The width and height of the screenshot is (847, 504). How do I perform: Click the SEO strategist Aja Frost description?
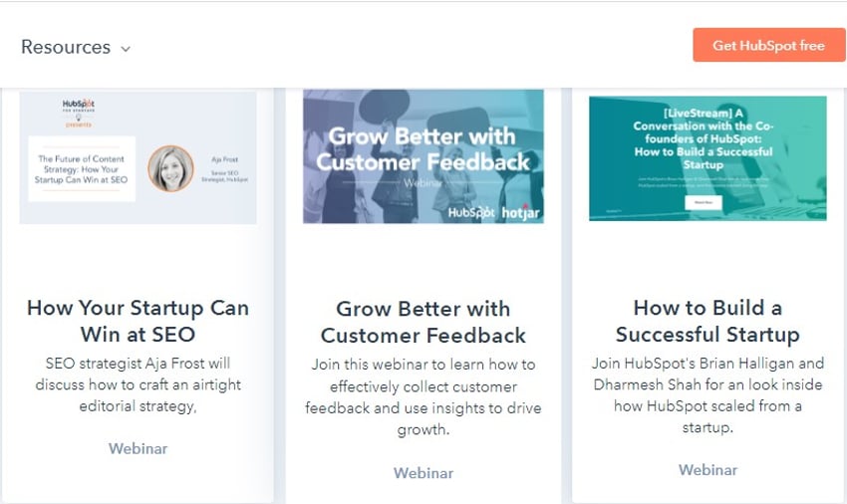[x=139, y=384]
